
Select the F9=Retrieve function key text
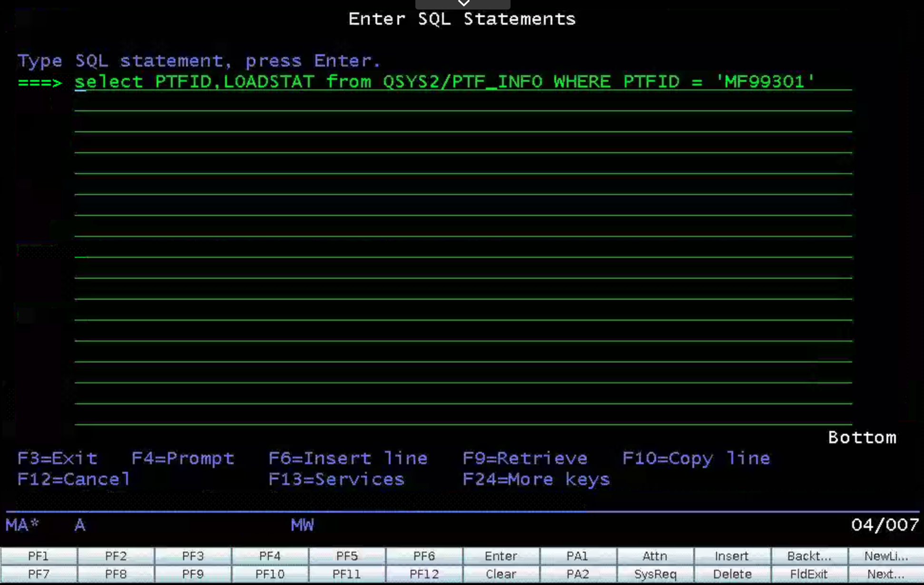tap(525, 458)
